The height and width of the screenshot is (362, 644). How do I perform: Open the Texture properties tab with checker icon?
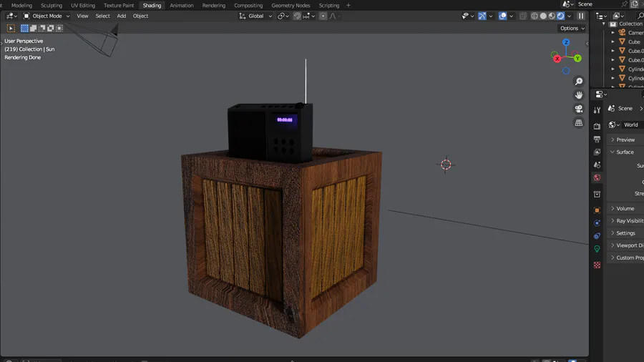point(597,265)
